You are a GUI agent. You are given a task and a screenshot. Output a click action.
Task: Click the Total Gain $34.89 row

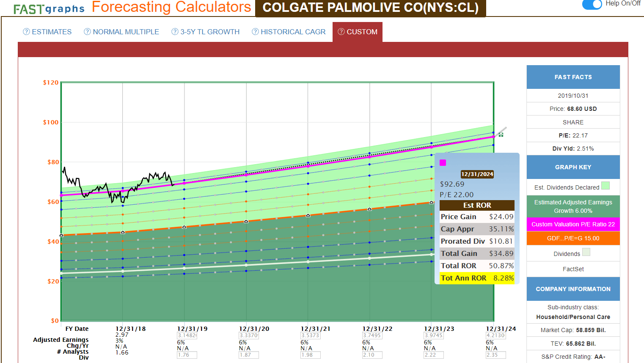[x=477, y=253]
